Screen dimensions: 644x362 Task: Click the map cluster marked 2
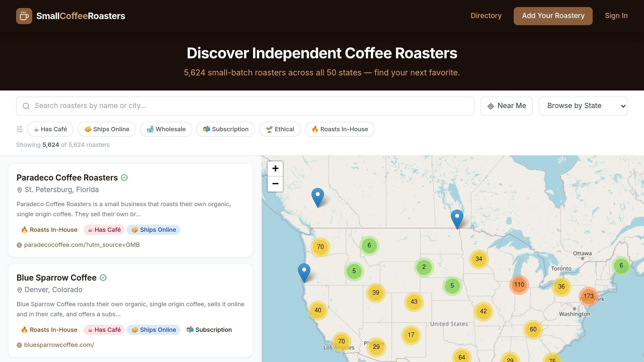(424, 267)
